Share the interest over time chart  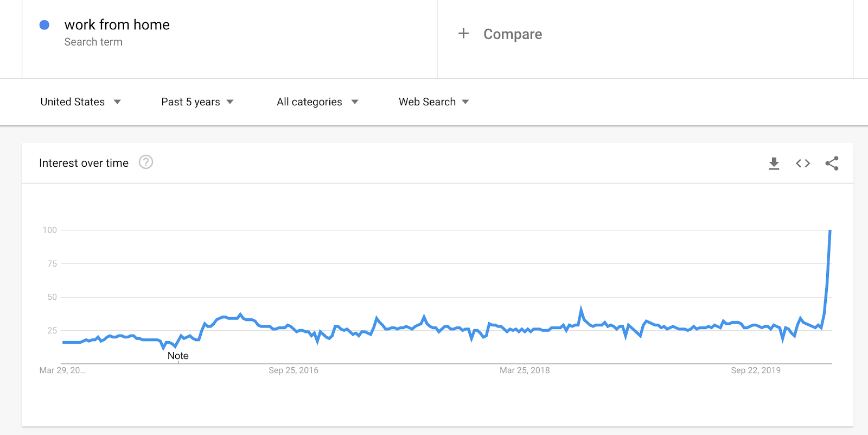coord(832,163)
